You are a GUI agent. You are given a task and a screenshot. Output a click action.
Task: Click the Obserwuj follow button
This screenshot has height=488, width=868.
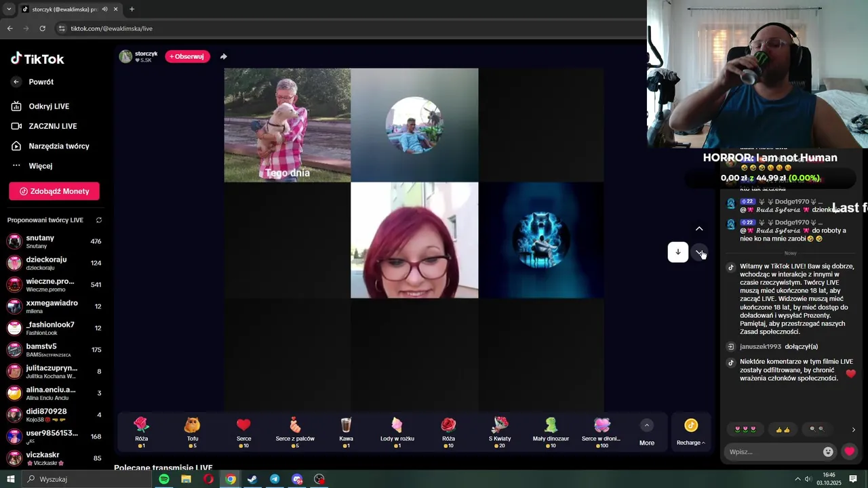(187, 56)
